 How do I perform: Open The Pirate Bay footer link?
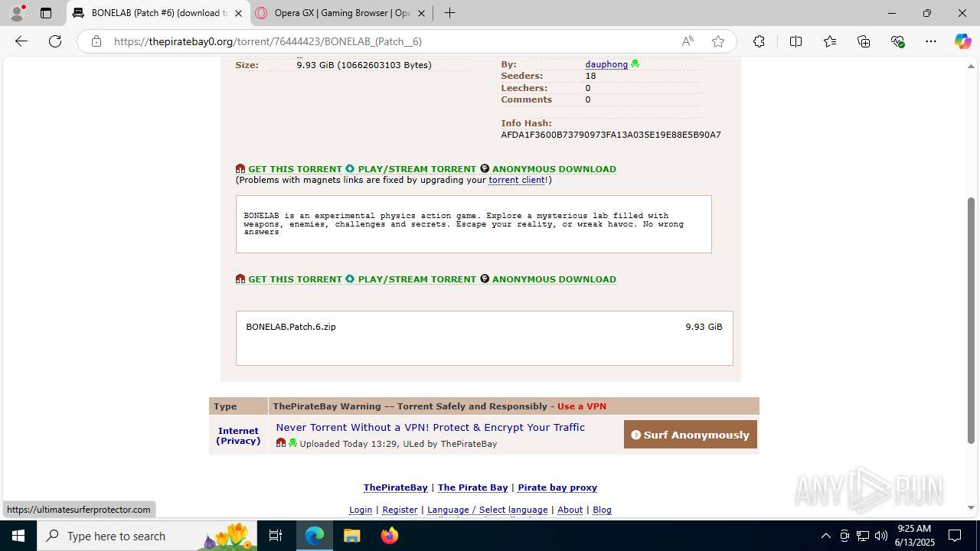coord(472,487)
